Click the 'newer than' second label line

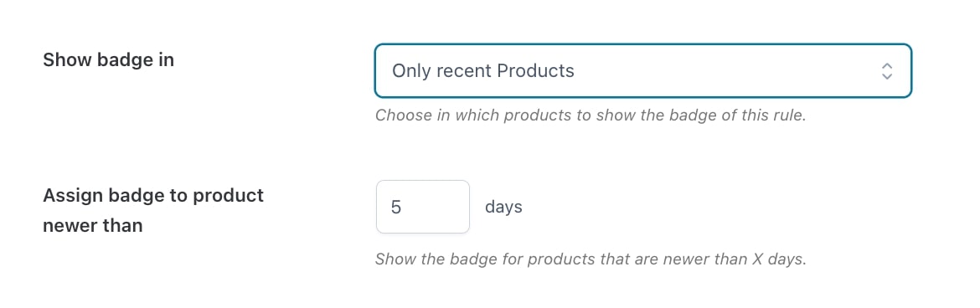point(92,225)
